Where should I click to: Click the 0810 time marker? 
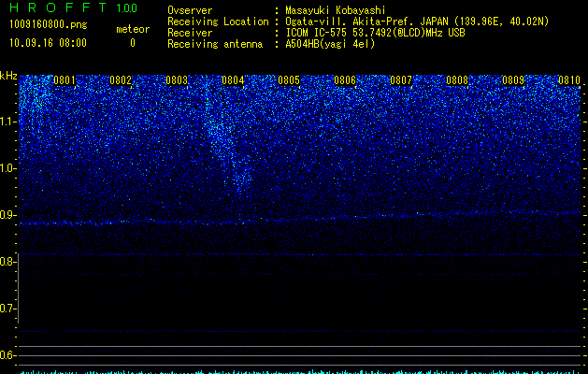click(x=569, y=80)
